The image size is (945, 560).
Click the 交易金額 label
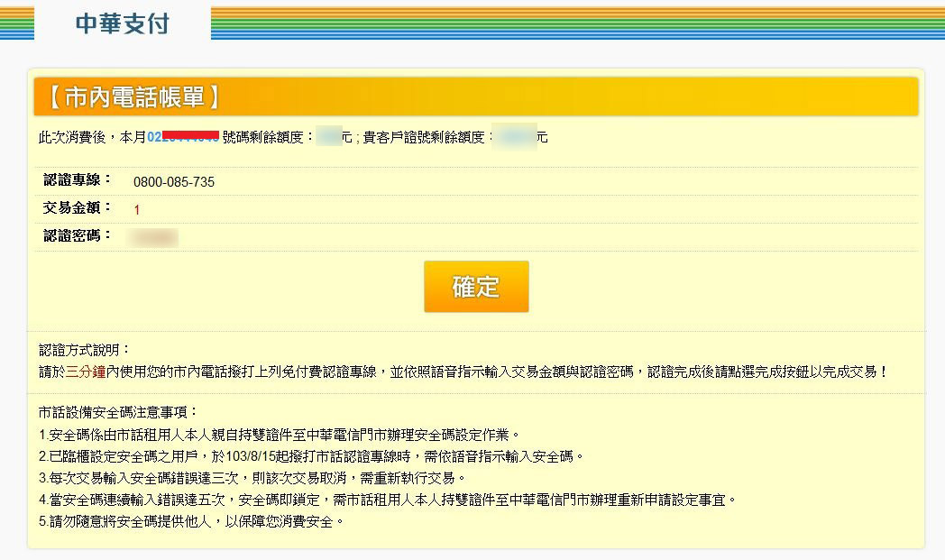[x=78, y=207]
